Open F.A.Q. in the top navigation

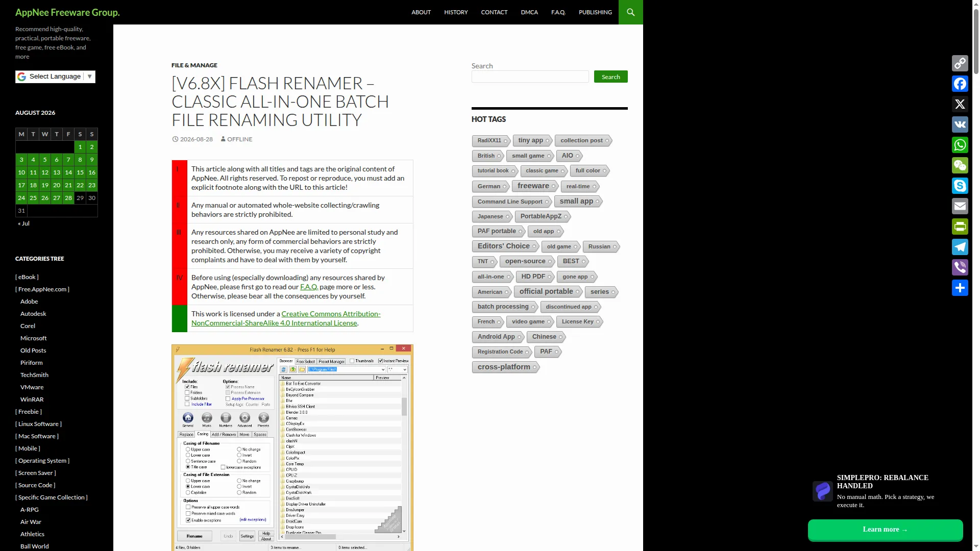tap(558, 12)
